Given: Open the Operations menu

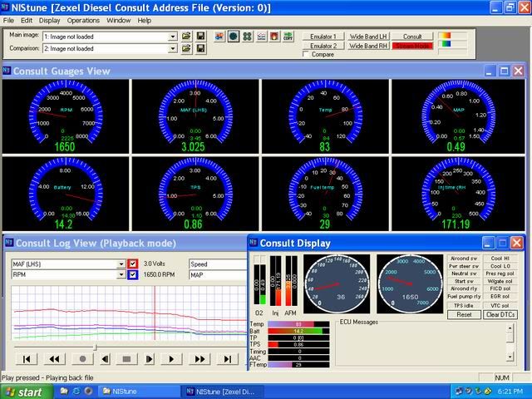Looking at the screenshot, I should tap(83, 20).
